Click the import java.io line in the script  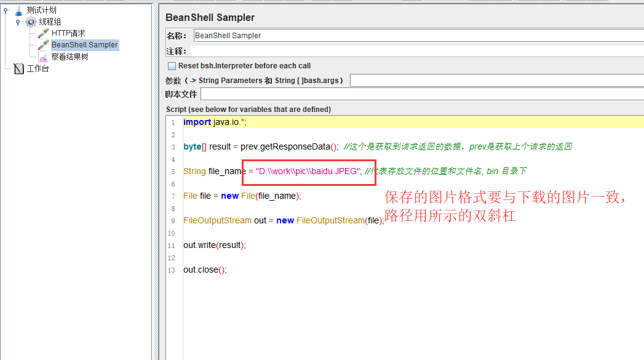click(215, 122)
